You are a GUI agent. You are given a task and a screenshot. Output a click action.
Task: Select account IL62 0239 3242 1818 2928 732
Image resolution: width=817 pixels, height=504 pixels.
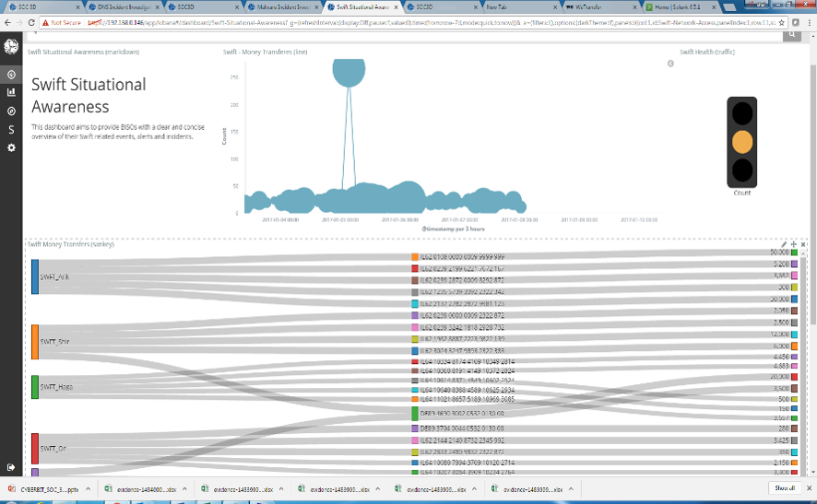click(x=462, y=327)
